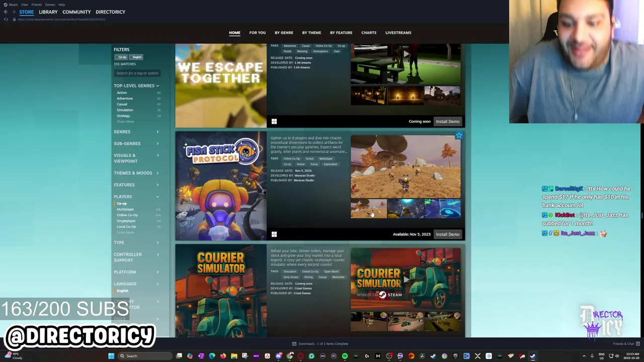Expand the Platform filter section
644x362 pixels.
pos(136,272)
